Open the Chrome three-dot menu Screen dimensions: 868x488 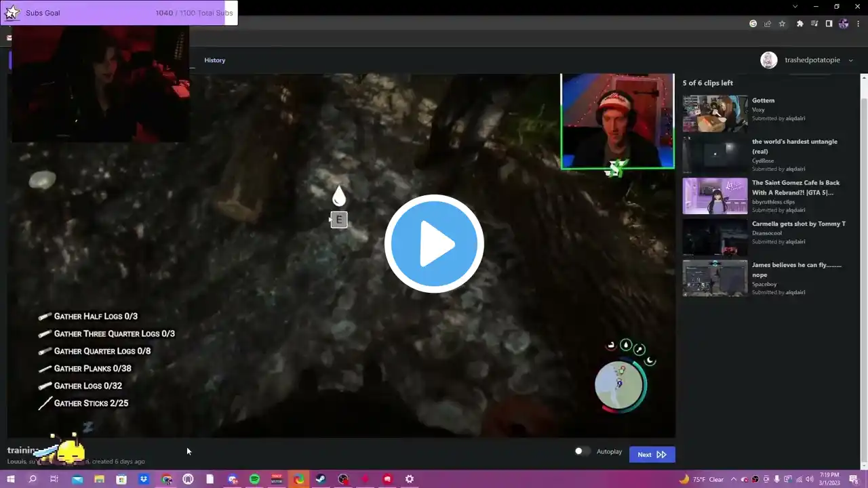(x=859, y=24)
